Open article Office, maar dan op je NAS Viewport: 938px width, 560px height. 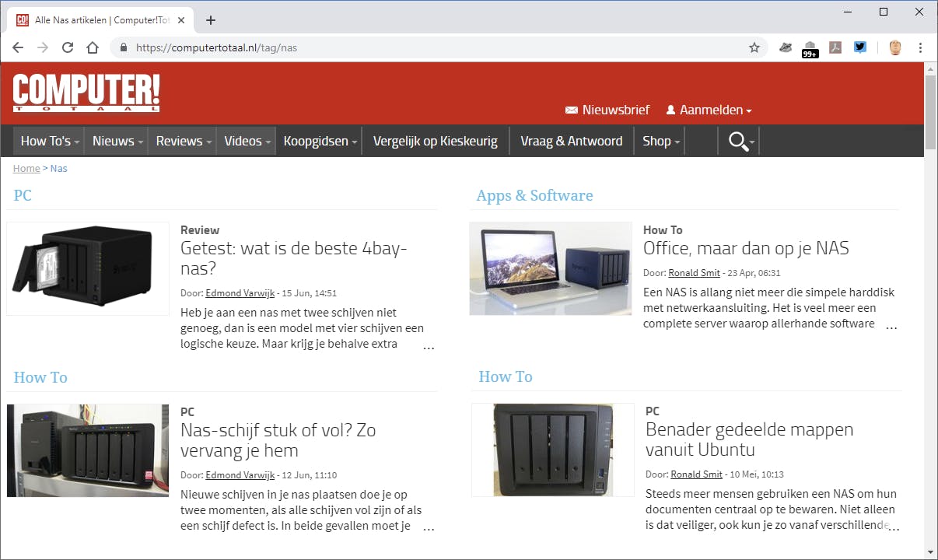point(746,248)
